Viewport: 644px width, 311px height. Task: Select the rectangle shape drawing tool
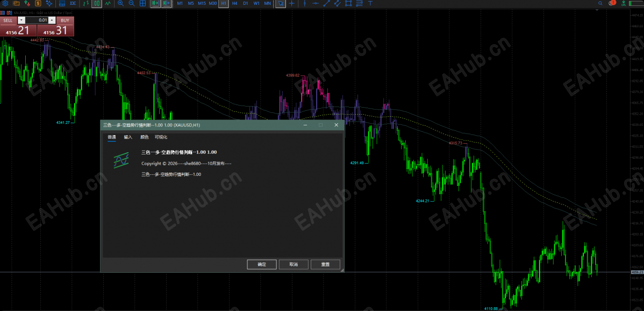click(x=348, y=3)
